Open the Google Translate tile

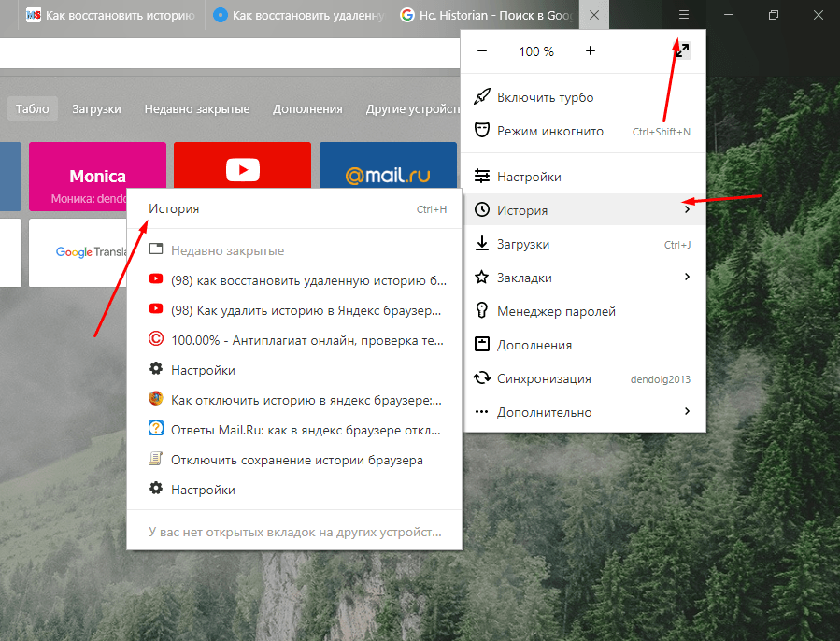pyautogui.click(x=78, y=252)
